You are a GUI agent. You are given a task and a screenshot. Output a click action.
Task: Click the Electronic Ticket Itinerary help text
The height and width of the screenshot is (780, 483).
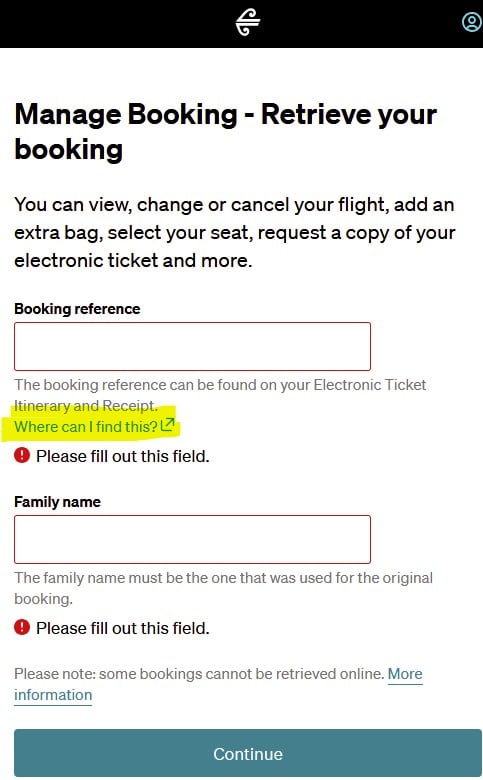tap(220, 395)
